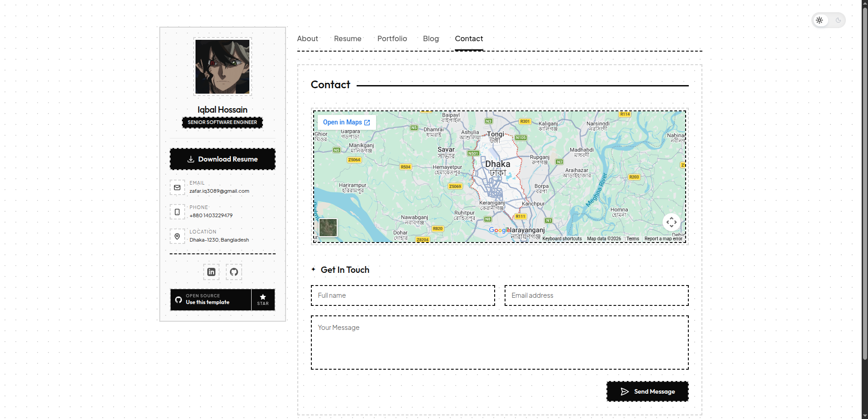This screenshot has width=868, height=419.
Task: Toggle the map camera controls button
Action: pos(671,222)
